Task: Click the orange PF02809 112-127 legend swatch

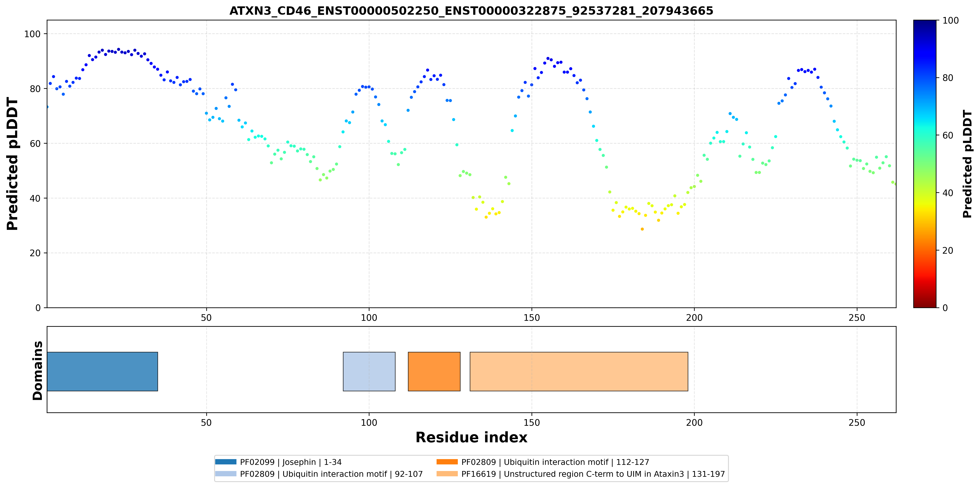Action: 447,462
